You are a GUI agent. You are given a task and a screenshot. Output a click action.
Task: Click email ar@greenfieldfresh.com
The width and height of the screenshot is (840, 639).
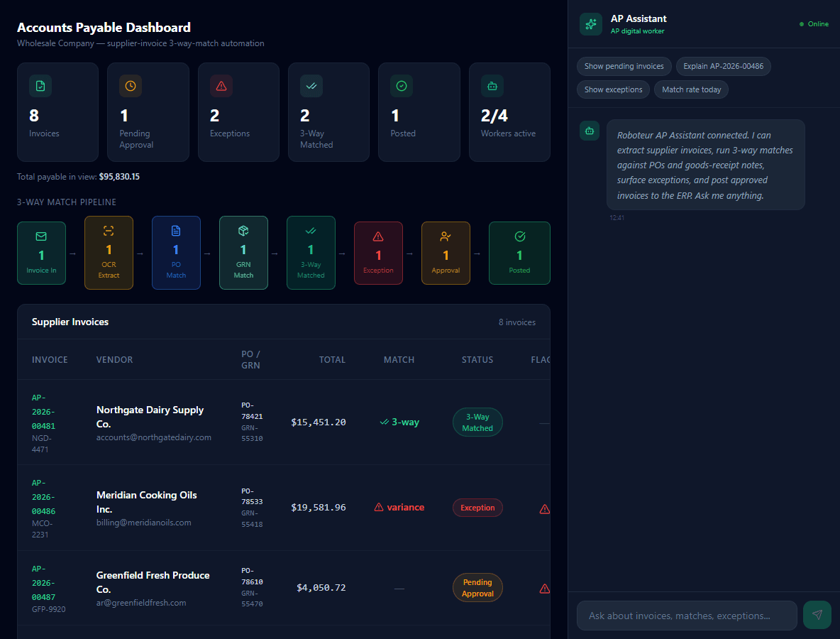141,603
